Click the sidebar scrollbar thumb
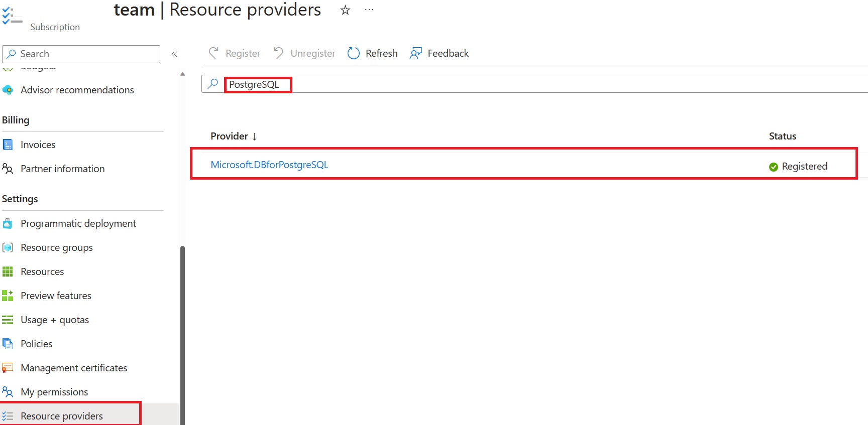The width and height of the screenshot is (868, 425). [x=182, y=335]
